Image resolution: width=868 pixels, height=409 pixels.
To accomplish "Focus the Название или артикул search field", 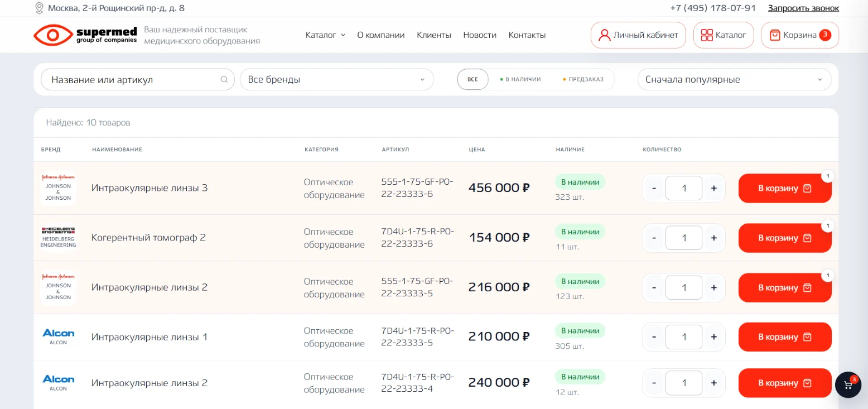I will [138, 79].
